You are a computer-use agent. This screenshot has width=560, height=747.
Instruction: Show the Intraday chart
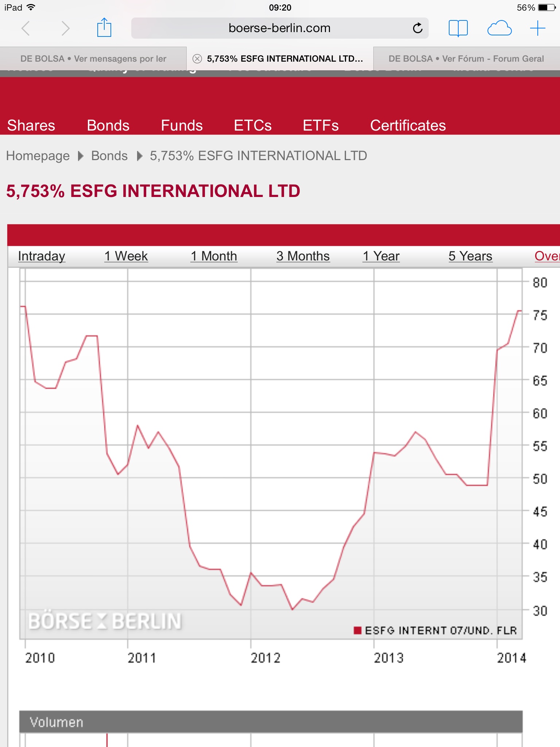pos(42,256)
